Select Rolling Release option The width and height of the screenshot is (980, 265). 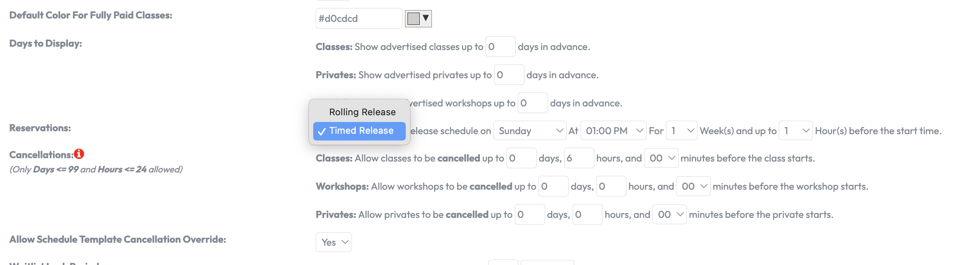pos(362,112)
